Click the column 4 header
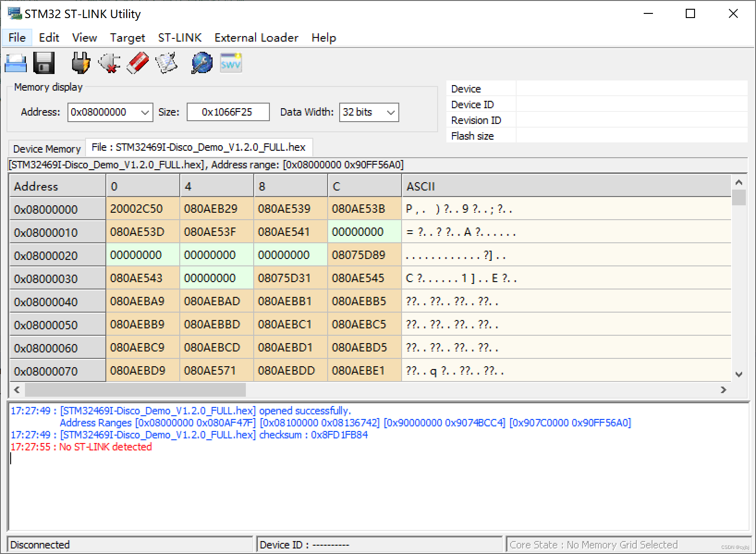Screen dimensions: 756x554 217,186
